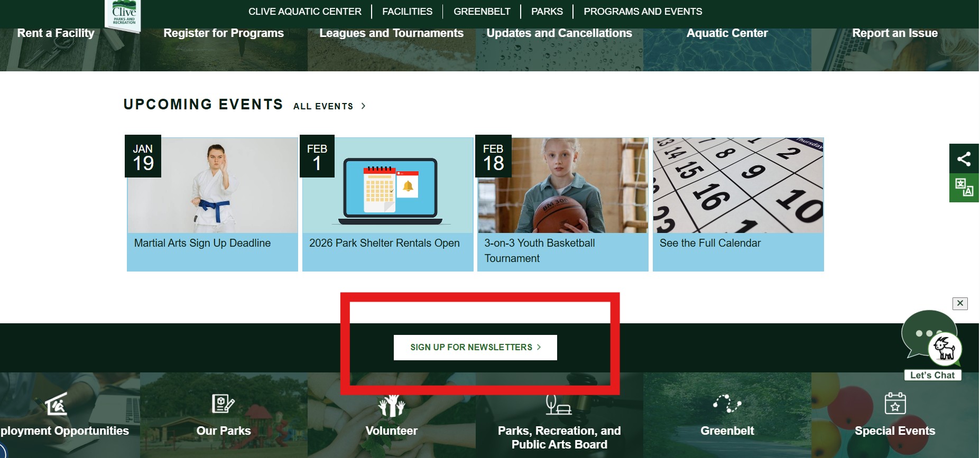Viewport: 980px width, 458px height.
Task: Click See the Full Calendar link
Action: (710, 243)
